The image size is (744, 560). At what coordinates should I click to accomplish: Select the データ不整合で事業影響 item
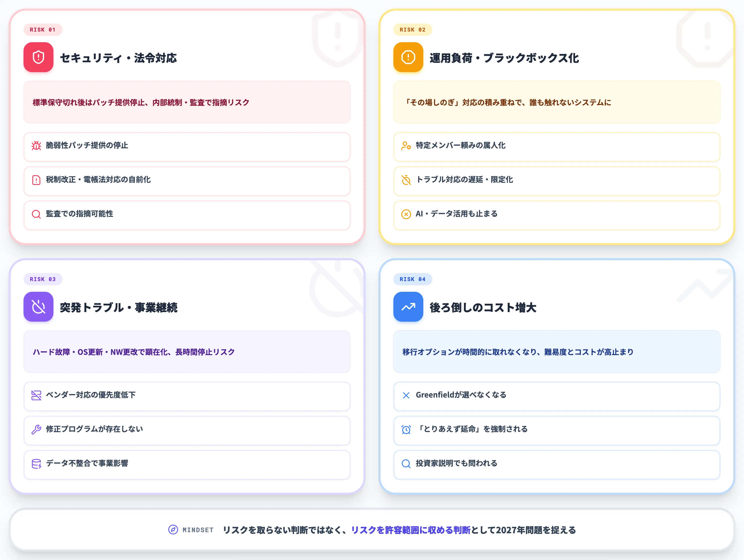pos(187,465)
